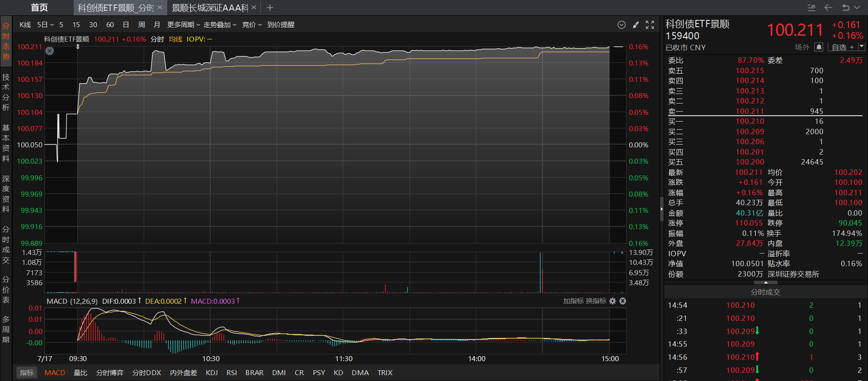The width and height of the screenshot is (868, 381).
Task: Select the TRIX indicator tab
Action: [x=385, y=373]
